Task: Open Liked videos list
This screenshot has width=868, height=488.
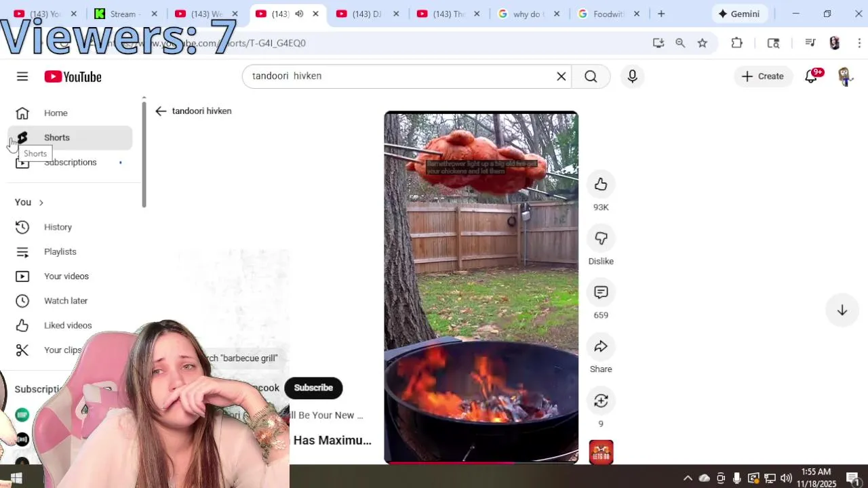Action: coord(71,325)
